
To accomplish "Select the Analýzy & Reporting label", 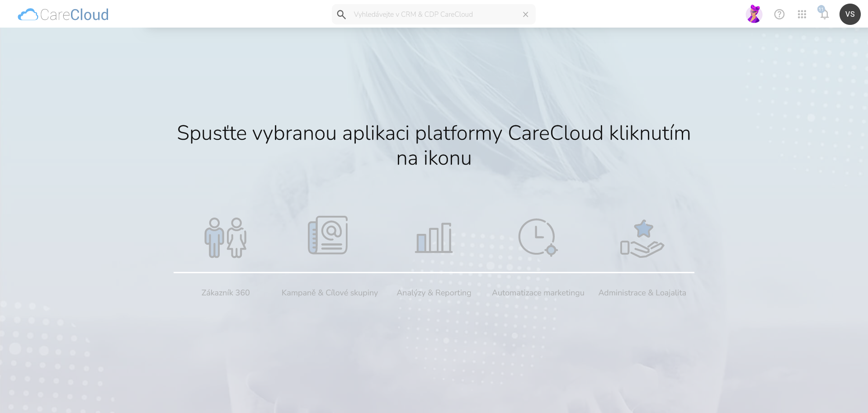I will click(x=434, y=293).
